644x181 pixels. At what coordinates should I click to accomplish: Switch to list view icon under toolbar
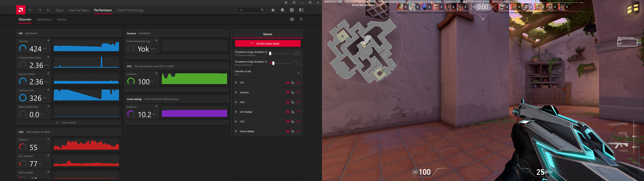pyautogui.click(x=292, y=19)
